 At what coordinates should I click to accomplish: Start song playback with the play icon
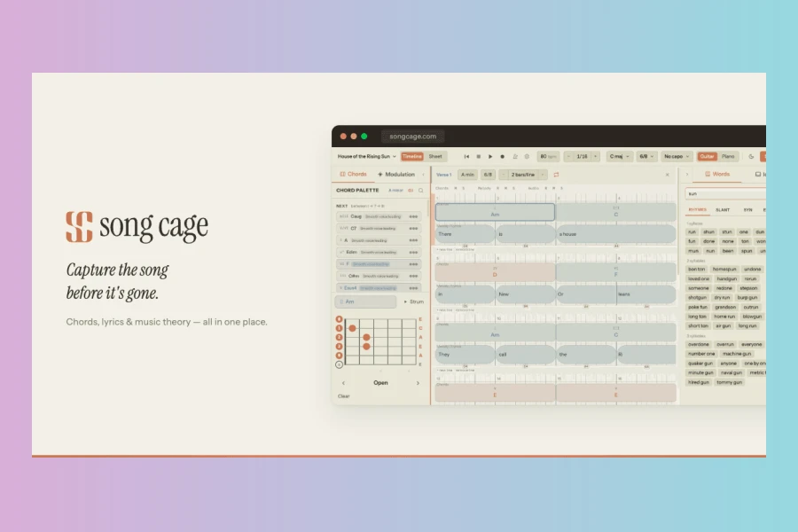pos(490,156)
